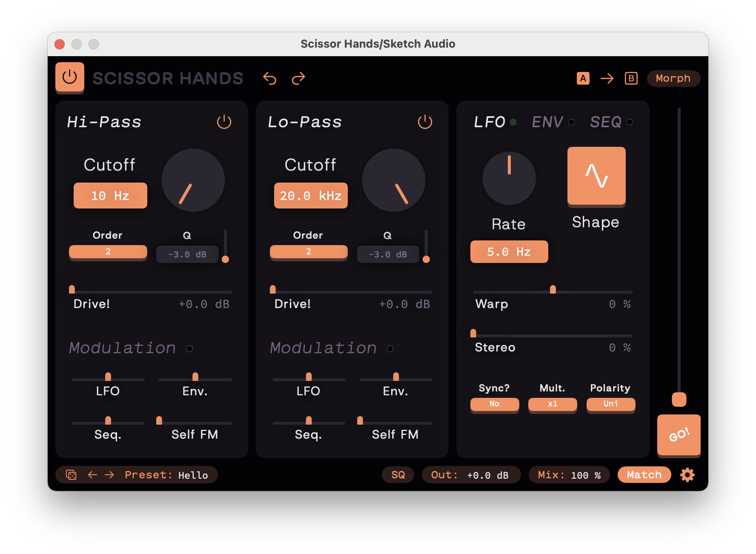Click the randomize dice icon
The height and width of the screenshot is (554, 756).
click(71, 475)
